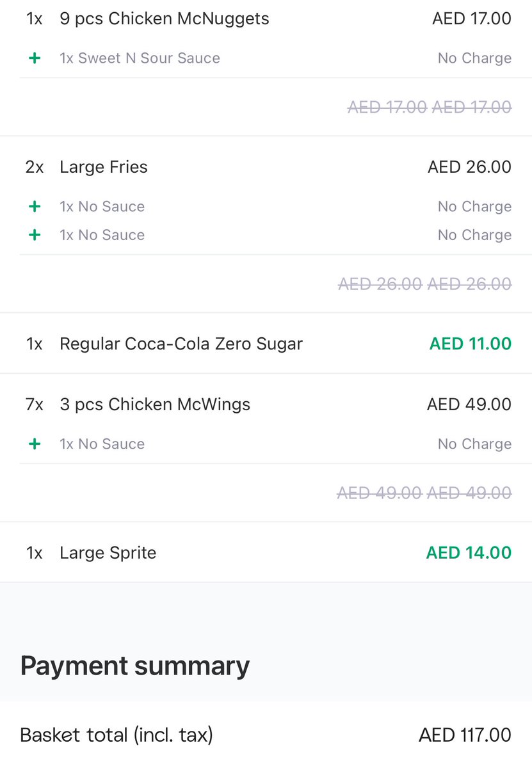Screen dimensions: 532x768
Task: Open the Large Sprite item row
Action: tap(266, 553)
